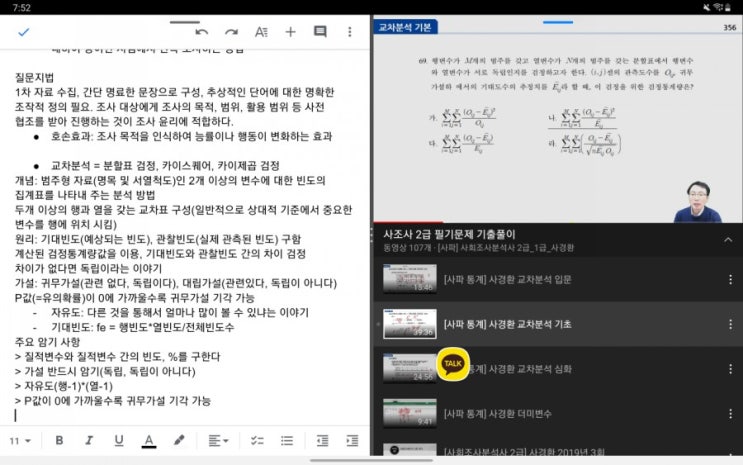Place cursor on line starting with 기대빈도: fe

pyautogui.click(x=143, y=327)
